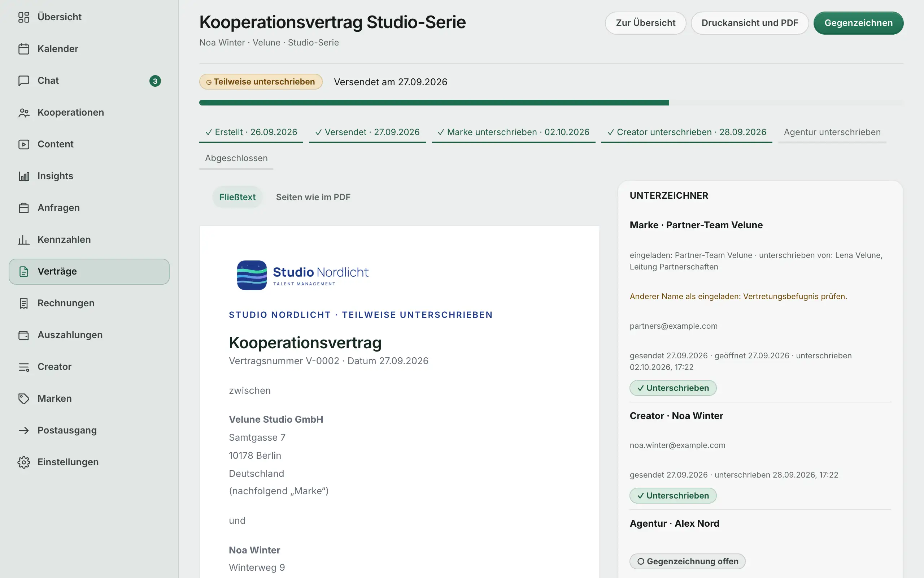Viewport: 924px width, 578px height.
Task: Click the Rechnungen receipt icon
Action: tap(24, 303)
